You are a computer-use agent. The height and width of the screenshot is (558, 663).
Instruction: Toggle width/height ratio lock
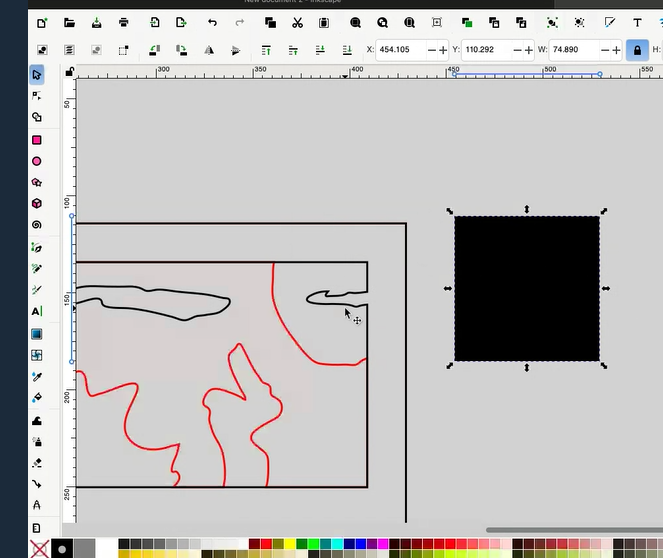637,50
